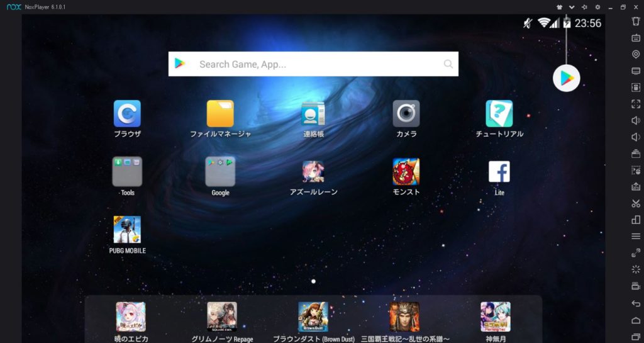Open the Tools folder
Viewport: 644px width, 343px height.
point(127,171)
